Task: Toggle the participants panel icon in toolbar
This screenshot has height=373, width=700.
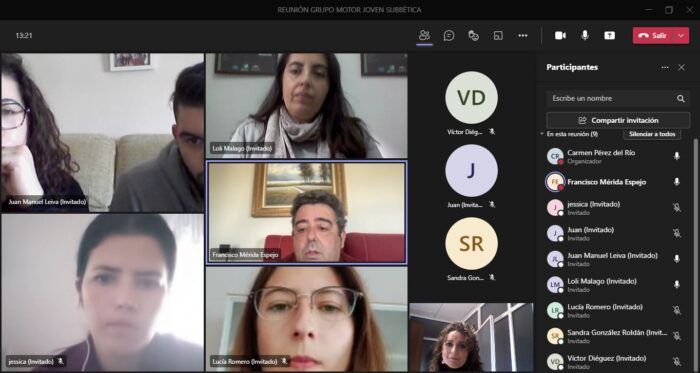Action: pos(424,36)
